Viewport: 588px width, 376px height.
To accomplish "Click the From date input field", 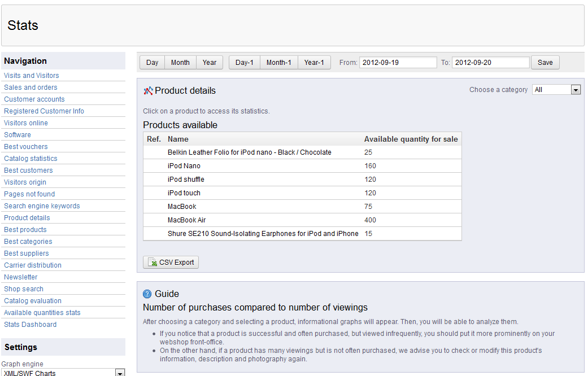I will click(x=398, y=63).
